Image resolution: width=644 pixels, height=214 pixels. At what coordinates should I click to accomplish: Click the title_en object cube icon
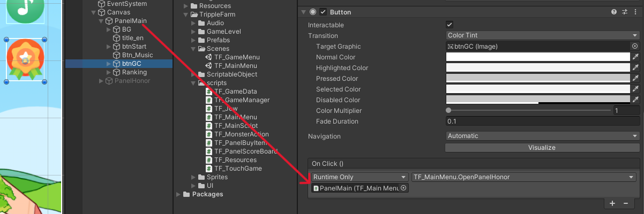117,38
